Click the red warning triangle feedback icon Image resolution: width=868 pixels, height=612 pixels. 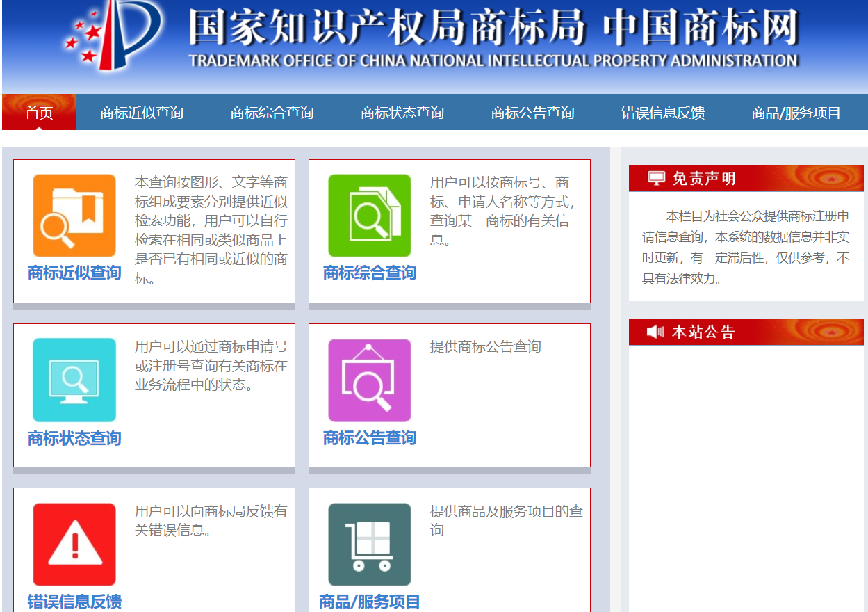tap(74, 545)
